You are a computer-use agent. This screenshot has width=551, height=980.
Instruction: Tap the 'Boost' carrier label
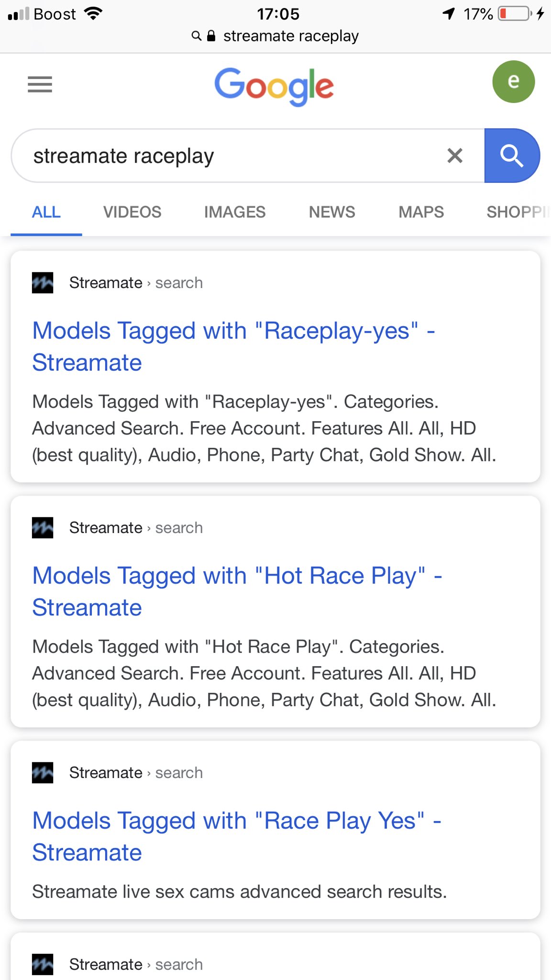pos(55,14)
